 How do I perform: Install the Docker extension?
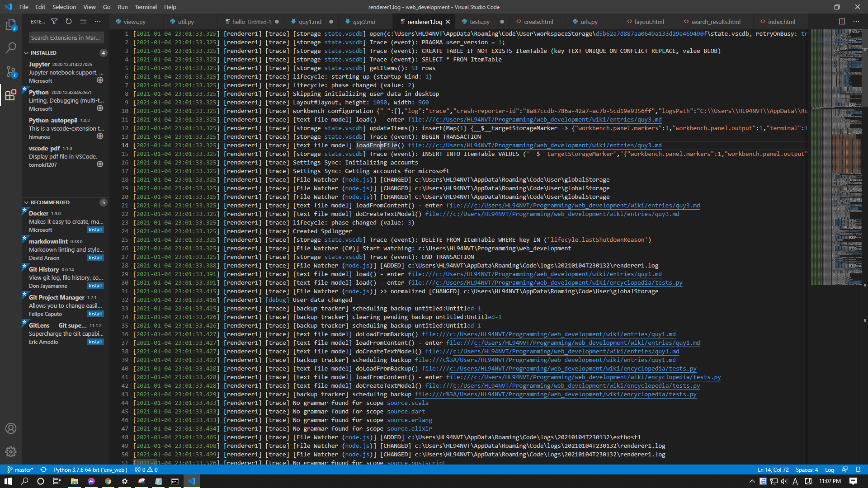coord(95,230)
